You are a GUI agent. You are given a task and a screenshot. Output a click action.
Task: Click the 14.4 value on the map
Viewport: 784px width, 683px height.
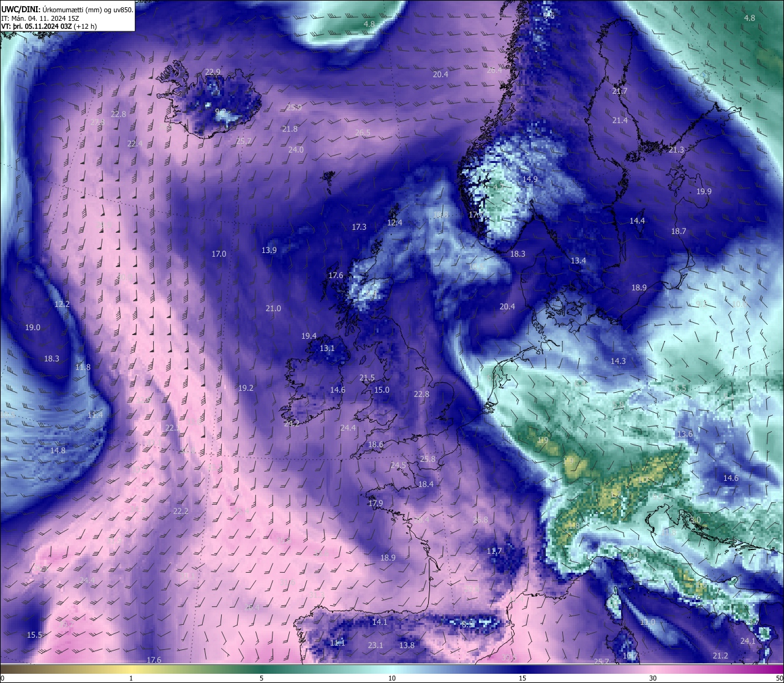(x=637, y=221)
